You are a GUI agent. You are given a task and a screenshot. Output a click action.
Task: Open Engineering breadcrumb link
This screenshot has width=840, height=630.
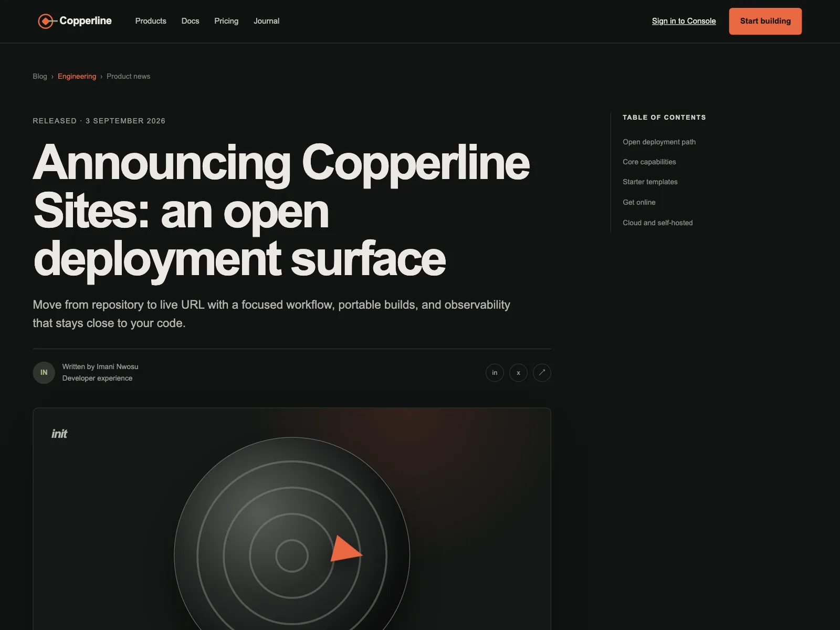point(77,76)
